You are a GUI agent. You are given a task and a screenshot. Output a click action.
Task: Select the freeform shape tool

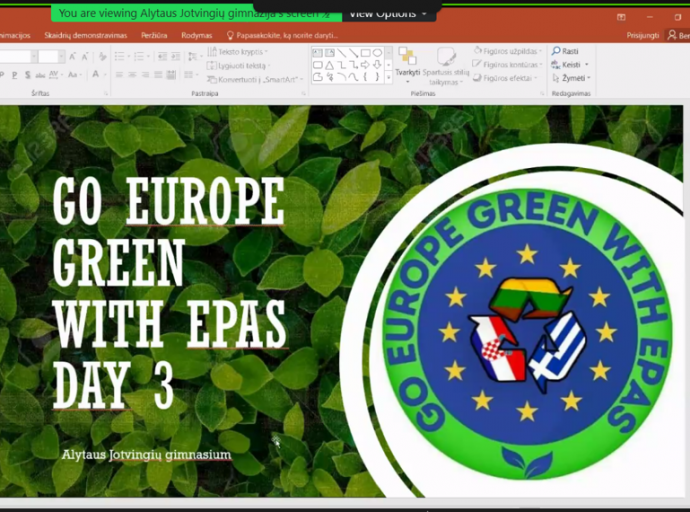(317, 77)
